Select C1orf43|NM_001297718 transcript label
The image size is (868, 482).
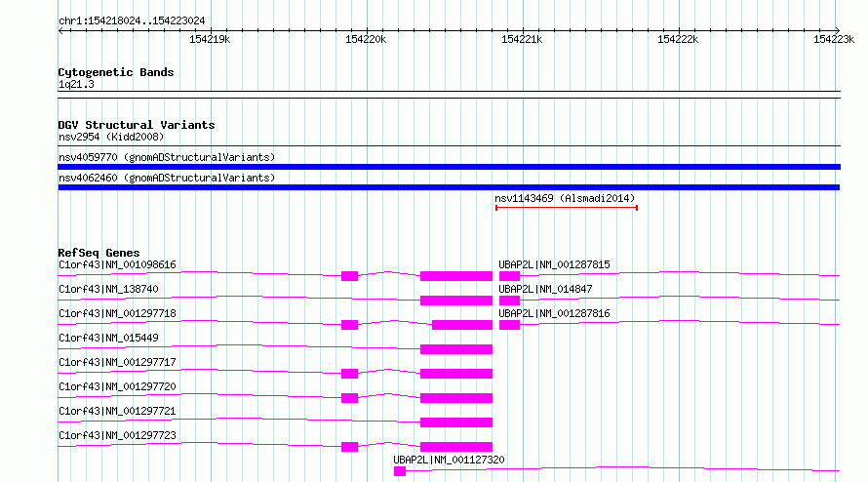[117, 313]
